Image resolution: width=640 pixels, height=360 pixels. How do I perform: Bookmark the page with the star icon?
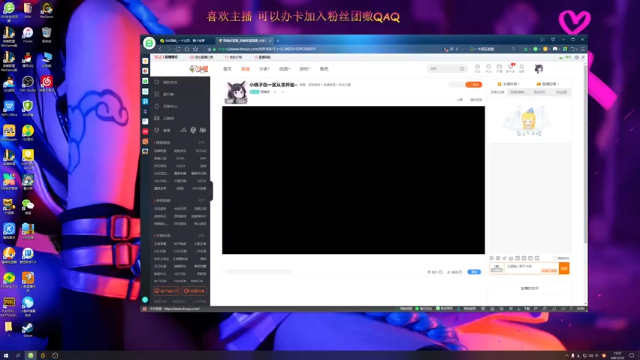[x=196, y=49]
